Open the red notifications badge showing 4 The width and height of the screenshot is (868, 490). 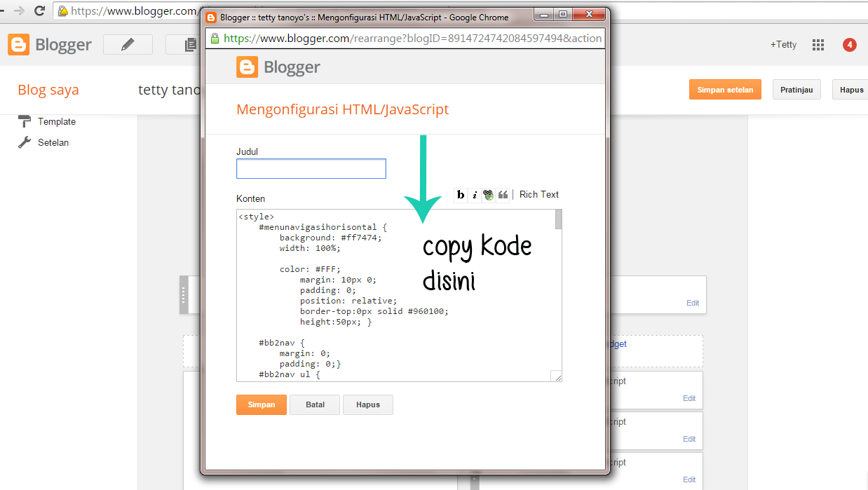click(x=849, y=45)
